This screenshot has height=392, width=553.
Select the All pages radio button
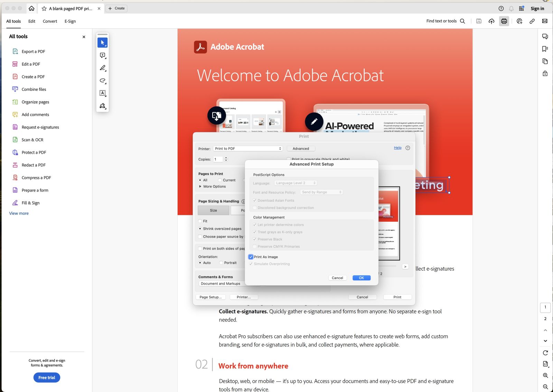[x=200, y=180]
